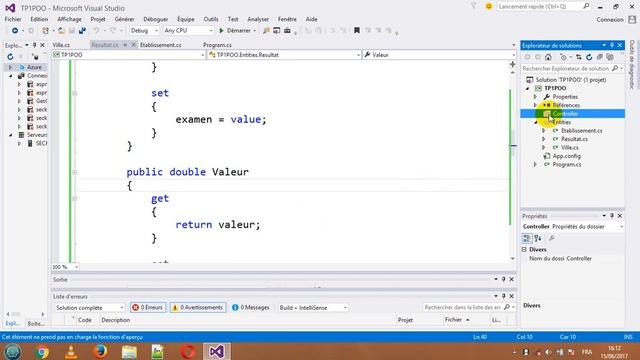Click the feedback smiley icon in title bar
The width and height of the screenshot is (640, 360).
click(489, 7)
